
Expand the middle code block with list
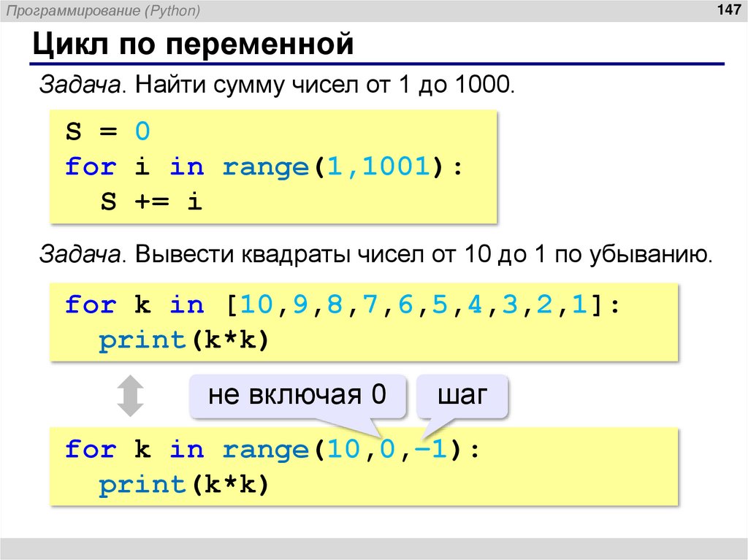pos(362,321)
